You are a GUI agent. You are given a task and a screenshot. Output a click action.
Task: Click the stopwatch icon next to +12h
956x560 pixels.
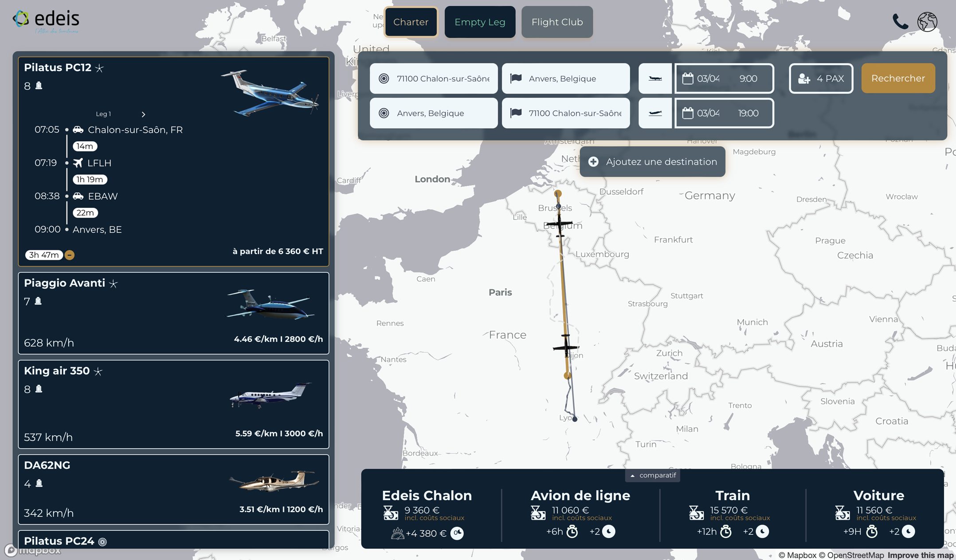click(x=725, y=531)
